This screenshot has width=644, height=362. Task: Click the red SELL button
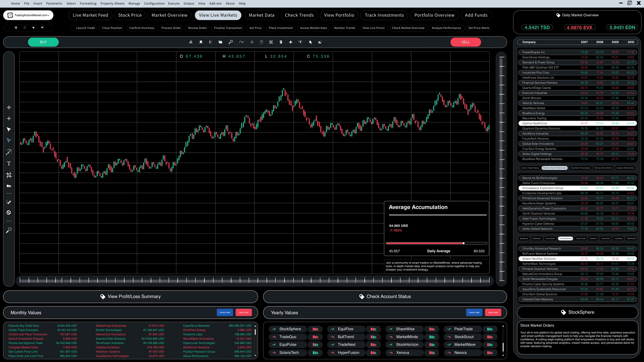tap(465, 42)
